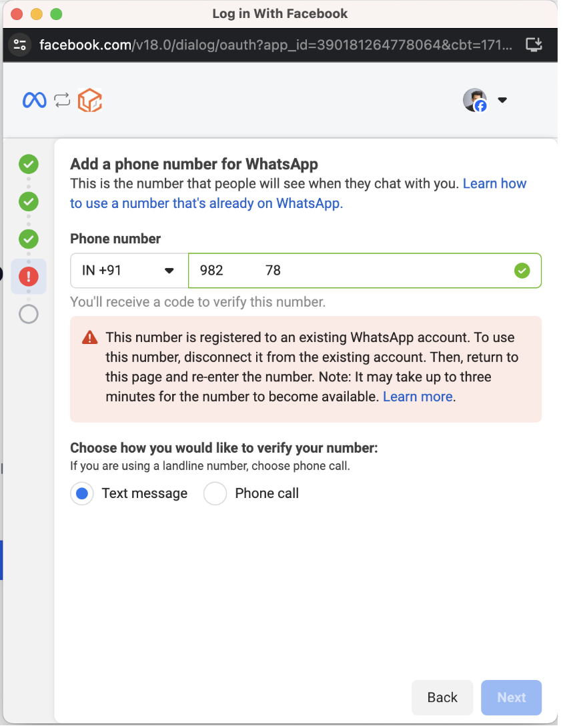The width and height of the screenshot is (563, 728).
Task: Click the Back button
Action: pyautogui.click(x=442, y=698)
